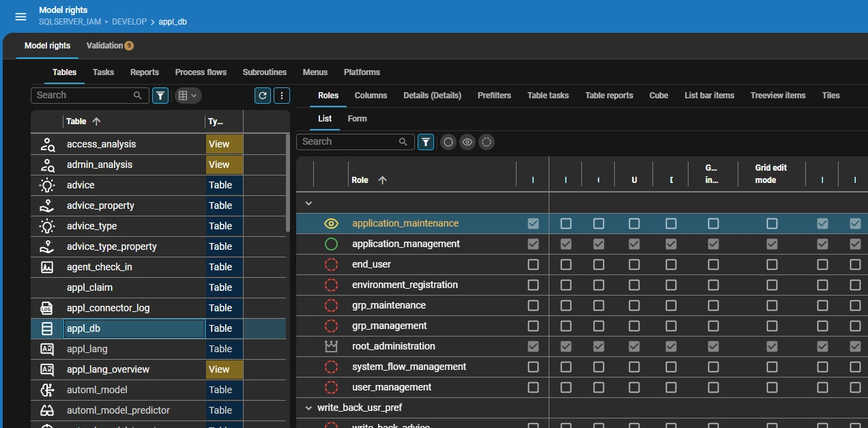The height and width of the screenshot is (428, 868).
Task: Click the appl_connector_log log icon
Action: pos(47,308)
